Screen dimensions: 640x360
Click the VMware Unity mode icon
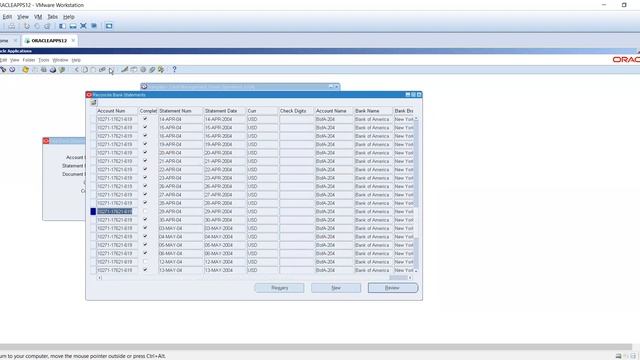click(94, 26)
